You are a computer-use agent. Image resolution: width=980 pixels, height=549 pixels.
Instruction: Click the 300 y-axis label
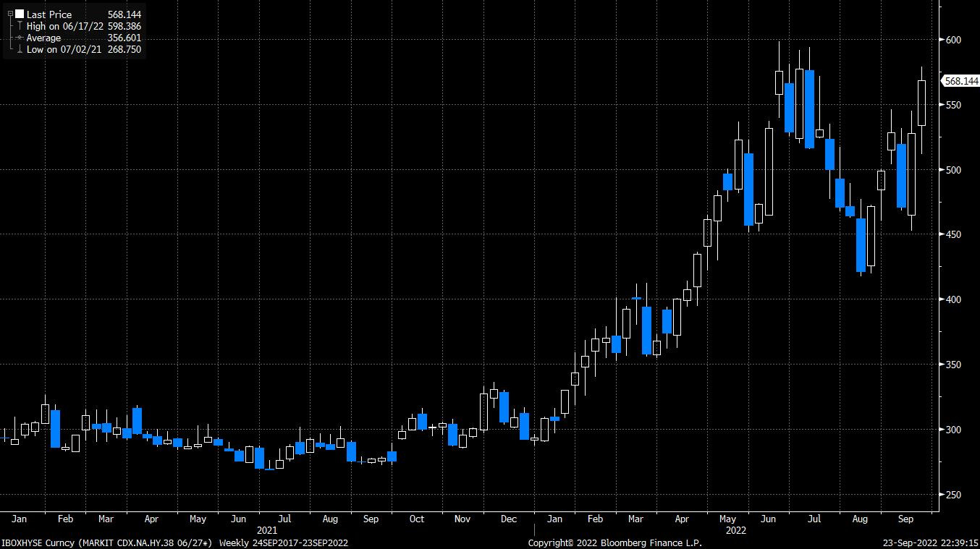[x=953, y=430]
